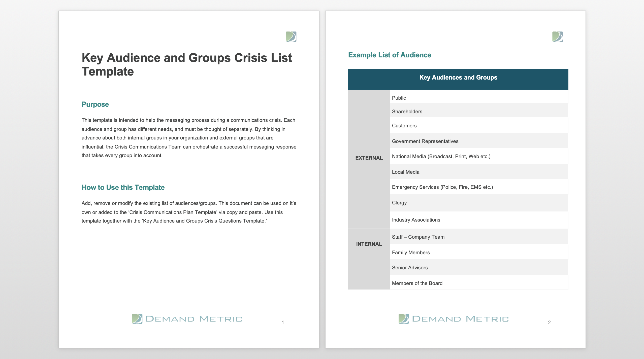
Task: Click page number 2 in the footer
Action: 549,322
